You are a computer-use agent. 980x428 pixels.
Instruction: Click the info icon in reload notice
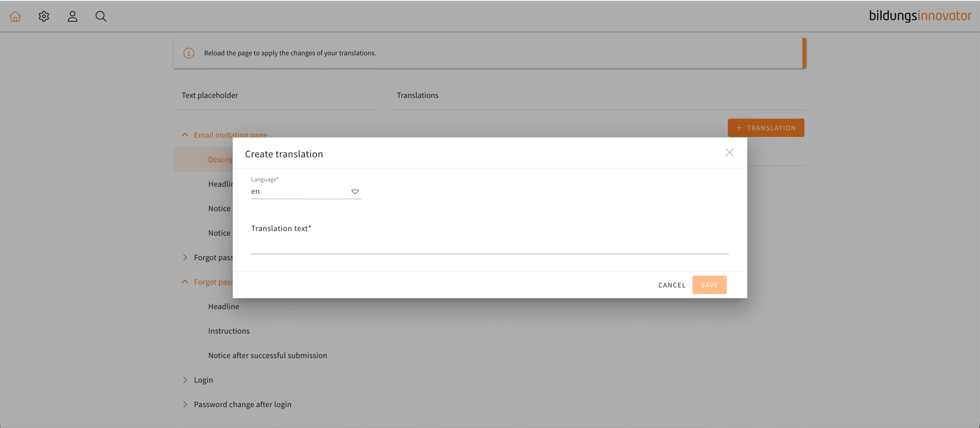[189, 53]
